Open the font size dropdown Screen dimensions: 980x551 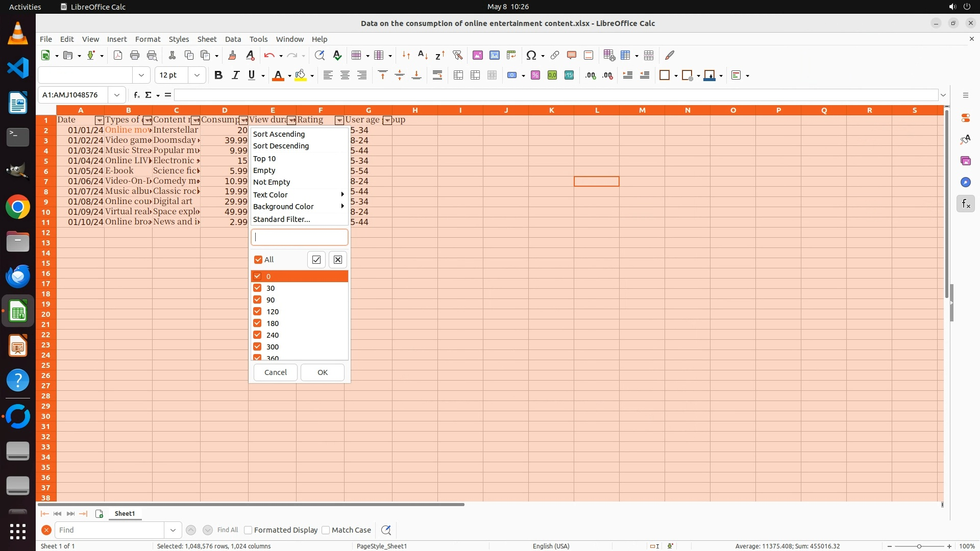pyautogui.click(x=197, y=76)
